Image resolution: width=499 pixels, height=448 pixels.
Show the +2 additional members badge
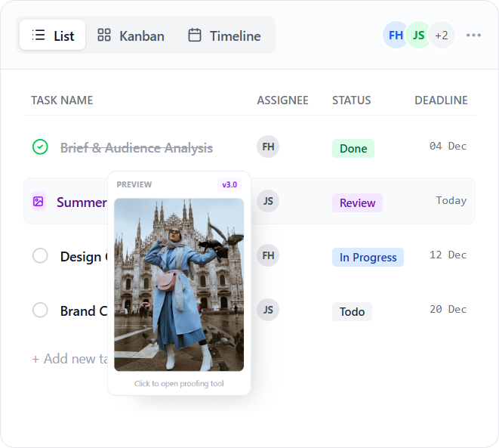coord(442,36)
